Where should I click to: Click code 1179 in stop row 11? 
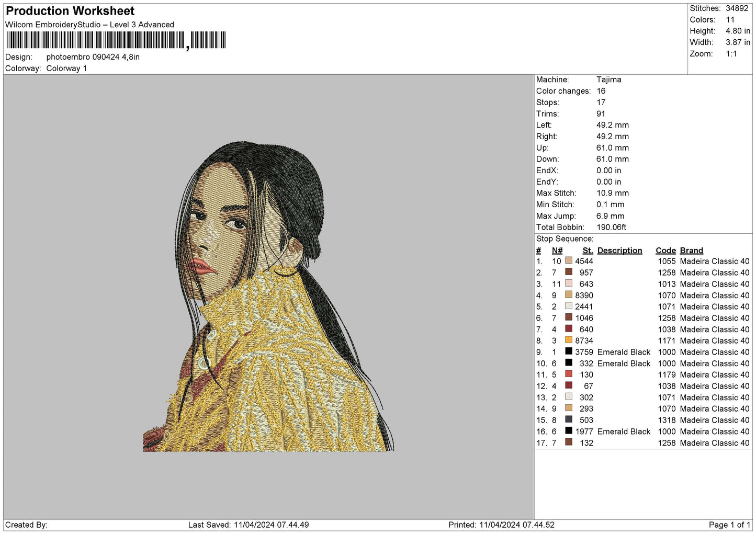(667, 374)
